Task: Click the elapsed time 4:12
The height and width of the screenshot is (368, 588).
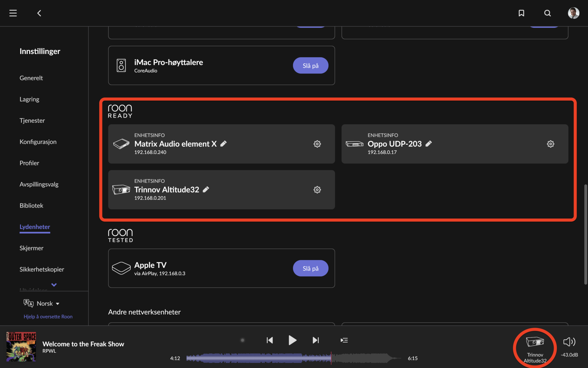Action: tap(175, 358)
